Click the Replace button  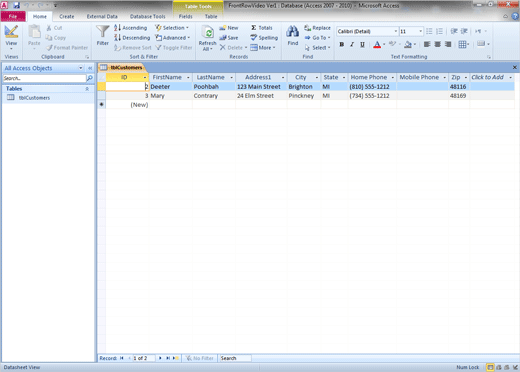(x=317, y=28)
